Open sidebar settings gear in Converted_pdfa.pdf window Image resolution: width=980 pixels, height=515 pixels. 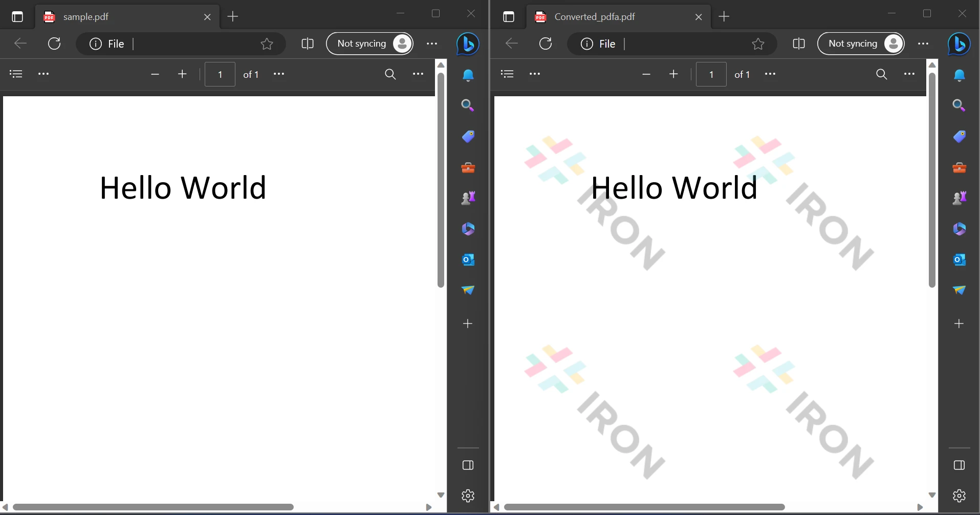pyautogui.click(x=959, y=496)
